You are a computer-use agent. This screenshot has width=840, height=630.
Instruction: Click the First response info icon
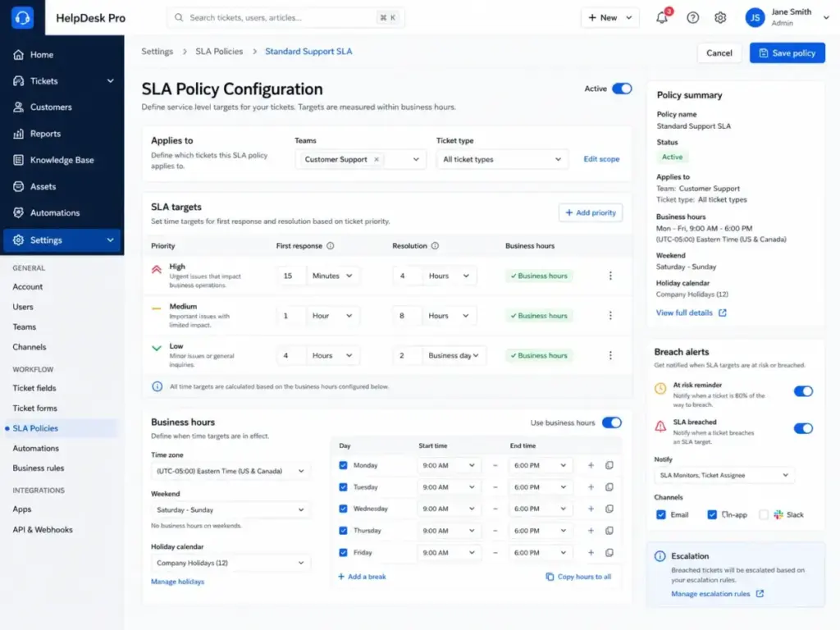pyautogui.click(x=330, y=246)
